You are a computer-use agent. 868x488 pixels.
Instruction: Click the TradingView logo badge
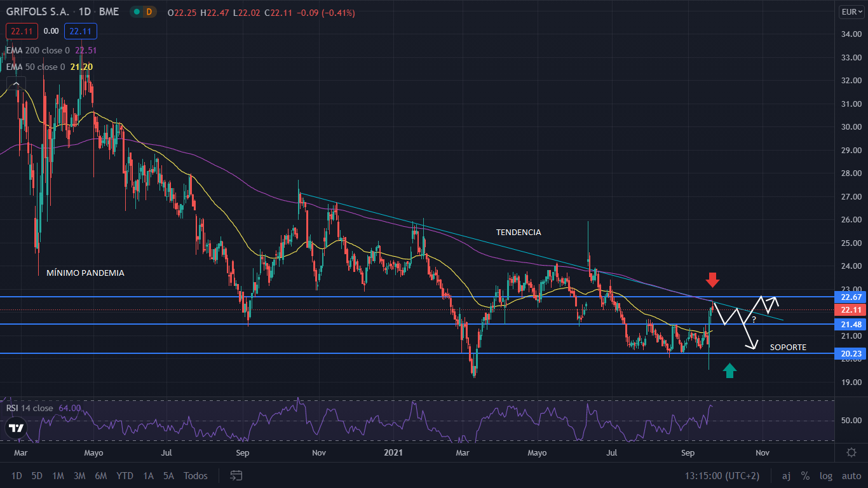click(x=17, y=428)
